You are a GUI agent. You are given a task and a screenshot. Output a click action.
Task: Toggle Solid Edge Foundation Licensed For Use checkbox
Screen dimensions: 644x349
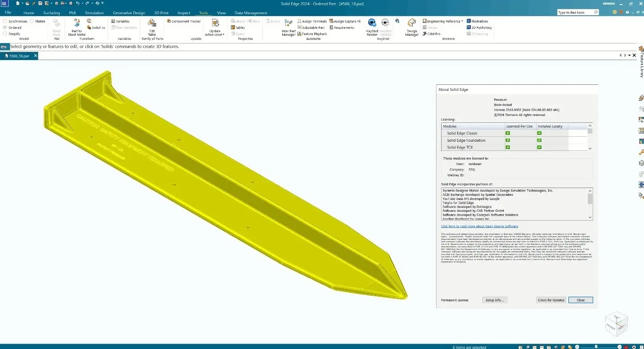[508, 140]
